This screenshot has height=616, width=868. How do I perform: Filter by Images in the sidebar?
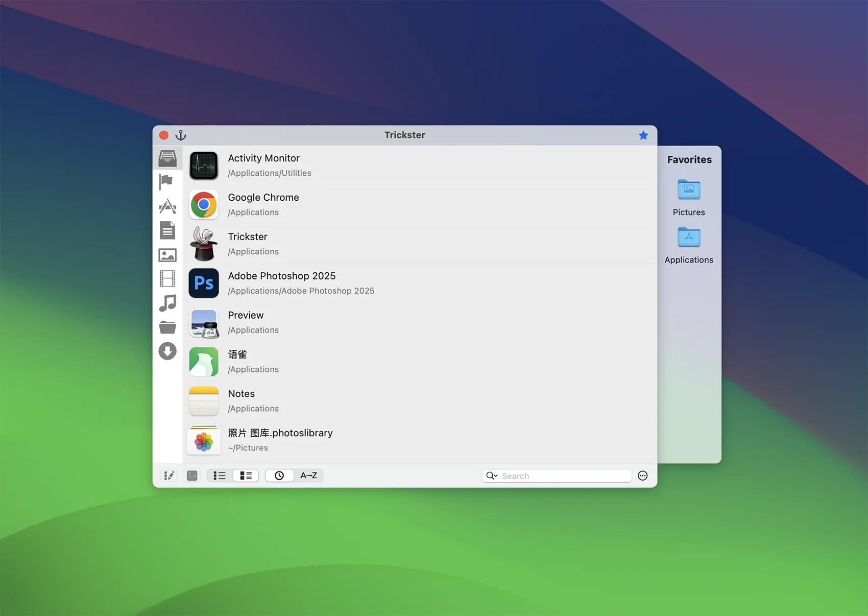[x=167, y=255]
